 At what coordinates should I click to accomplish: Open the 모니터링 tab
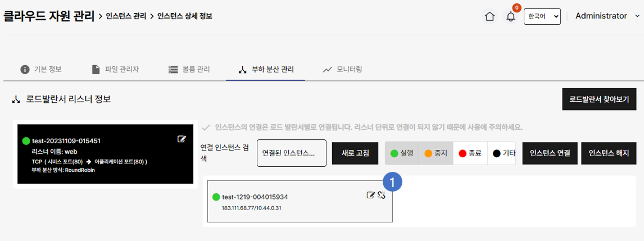click(x=342, y=70)
